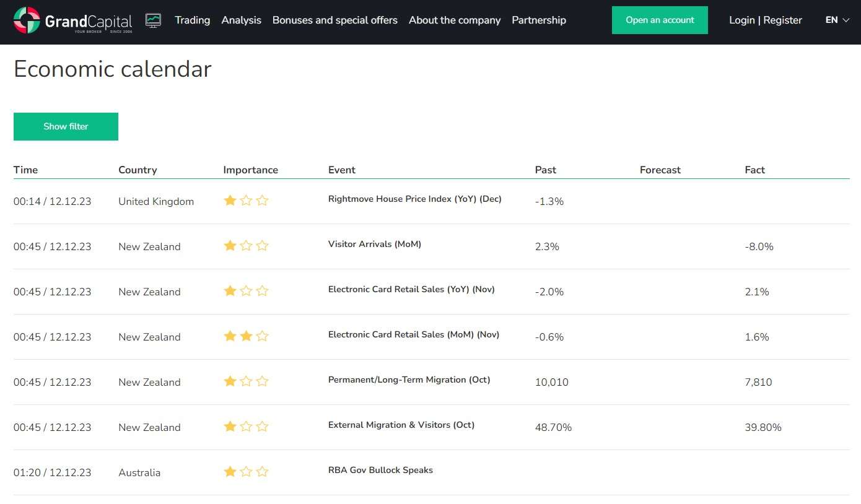Click the 00:14 / 12.12.23 time cell
This screenshot has width=861, height=504.
[52, 201]
